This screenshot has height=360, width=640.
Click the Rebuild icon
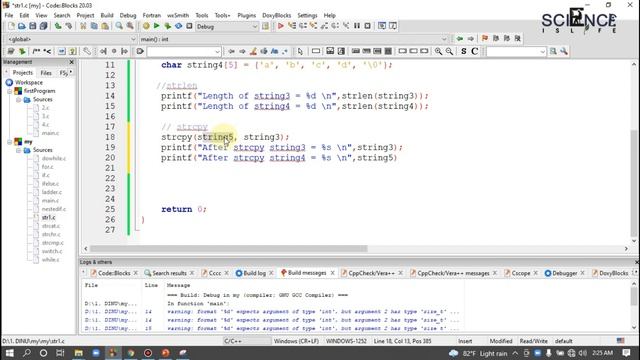coord(178,26)
